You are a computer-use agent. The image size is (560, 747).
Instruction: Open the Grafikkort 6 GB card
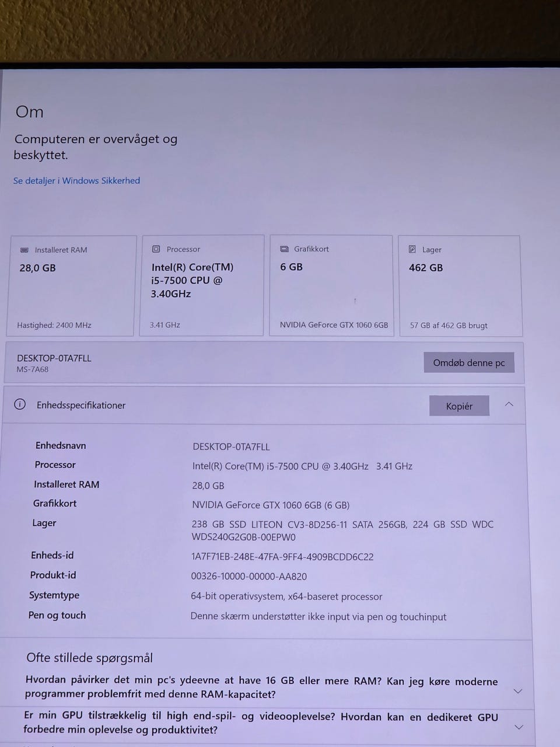click(x=331, y=286)
